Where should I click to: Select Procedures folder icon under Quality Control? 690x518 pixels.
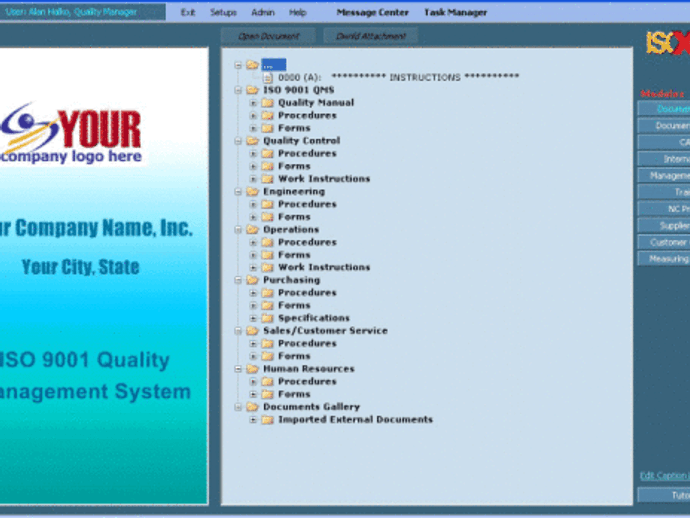point(268,154)
